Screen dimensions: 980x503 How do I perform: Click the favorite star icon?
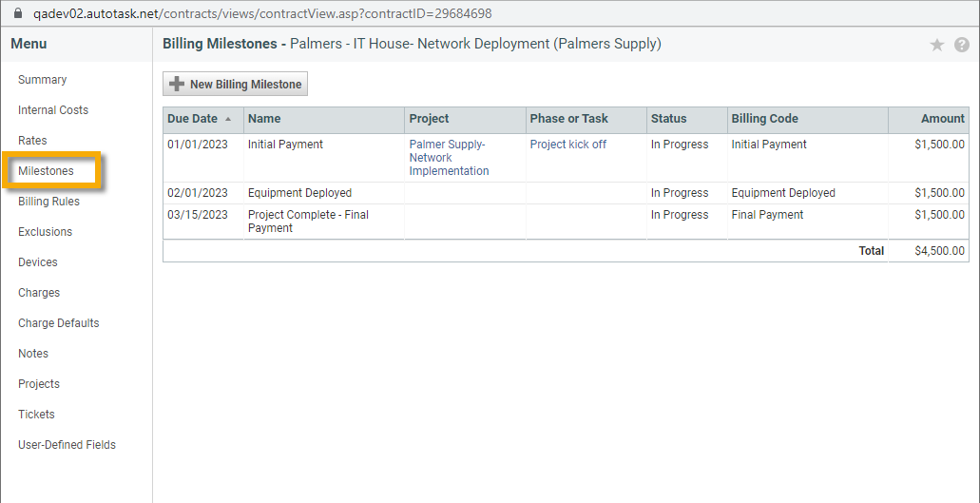(x=936, y=45)
